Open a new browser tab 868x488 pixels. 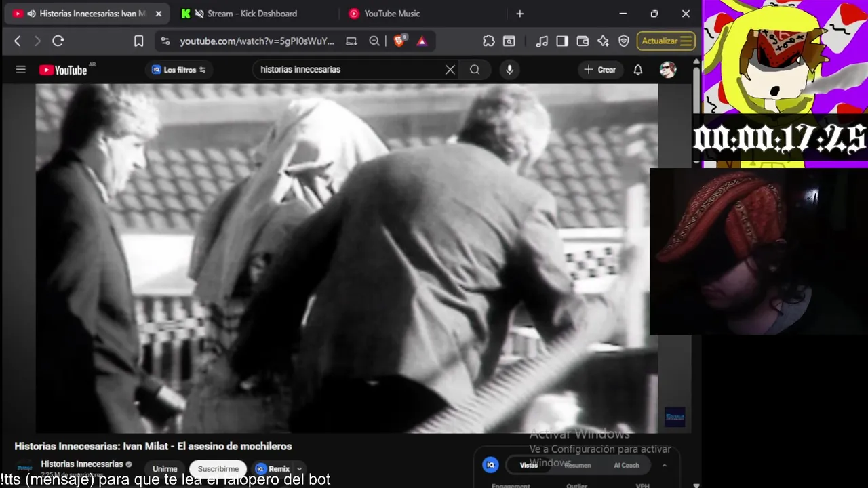(519, 14)
